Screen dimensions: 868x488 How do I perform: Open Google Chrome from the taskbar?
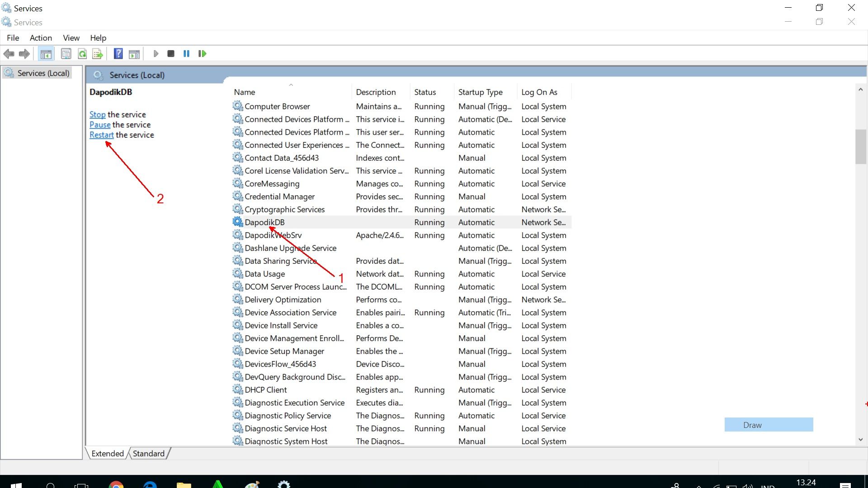click(x=116, y=484)
